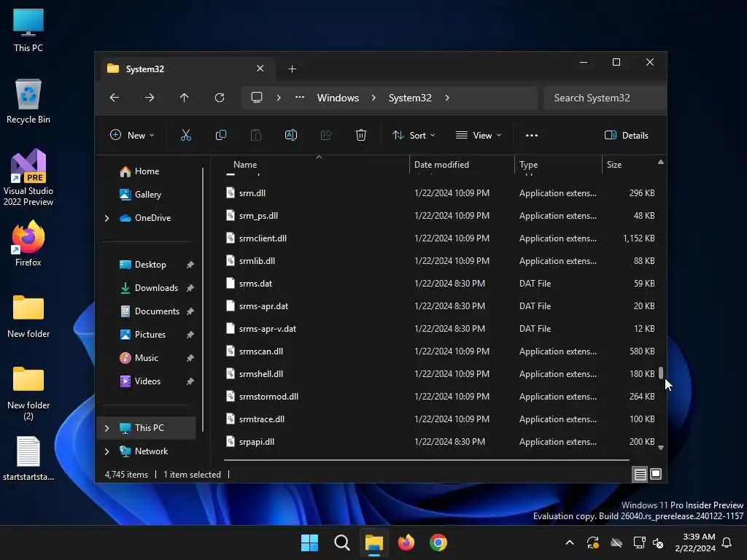Viewport: 747px width, 560px height.
Task: Open Home in navigation pane
Action: pyautogui.click(x=147, y=171)
